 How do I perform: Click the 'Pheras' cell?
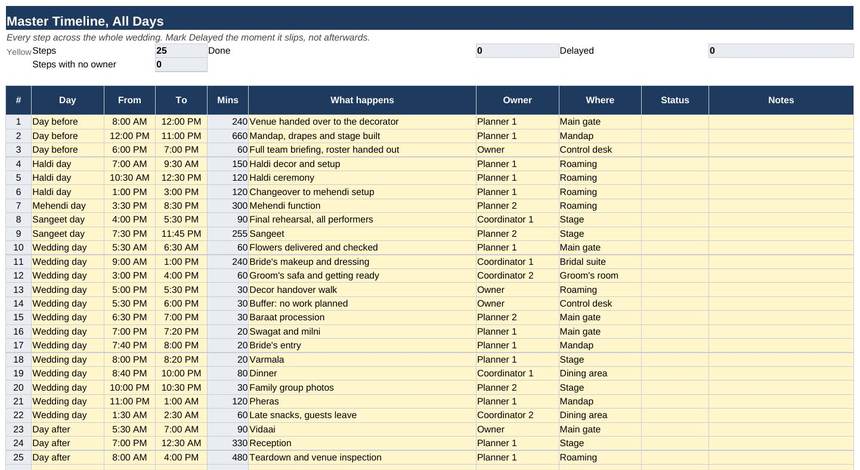362,401
